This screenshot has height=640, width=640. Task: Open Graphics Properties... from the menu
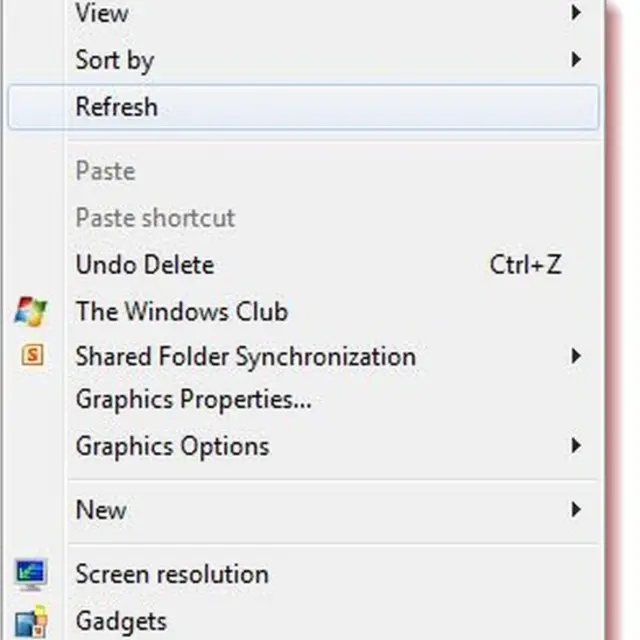point(194,400)
